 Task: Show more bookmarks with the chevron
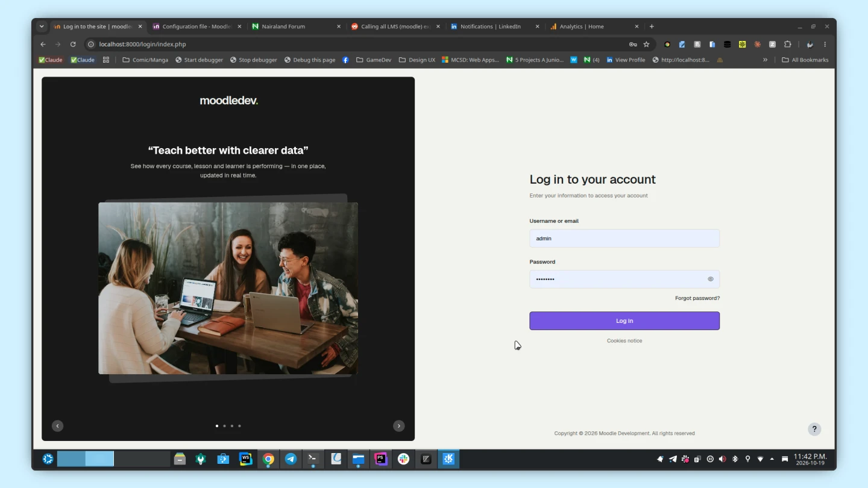(x=765, y=60)
